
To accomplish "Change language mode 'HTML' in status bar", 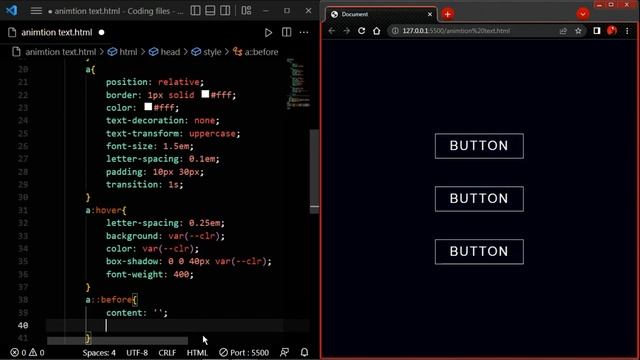I will pyautogui.click(x=197, y=352).
